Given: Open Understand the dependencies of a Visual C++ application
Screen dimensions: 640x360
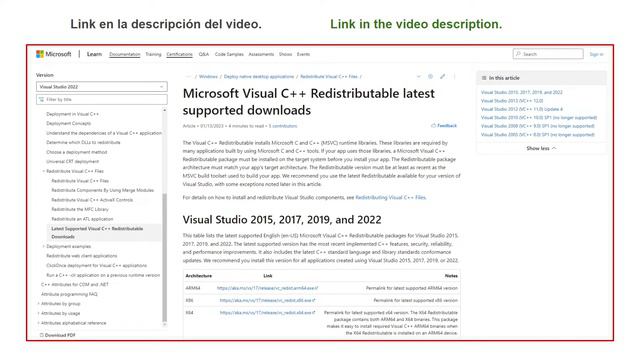Looking at the screenshot, I should click(104, 133).
